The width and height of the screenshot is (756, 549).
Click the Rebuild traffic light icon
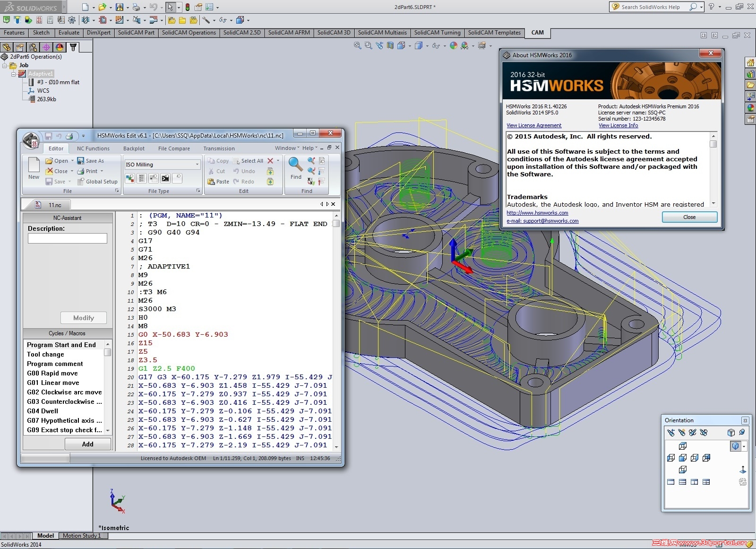click(188, 7)
